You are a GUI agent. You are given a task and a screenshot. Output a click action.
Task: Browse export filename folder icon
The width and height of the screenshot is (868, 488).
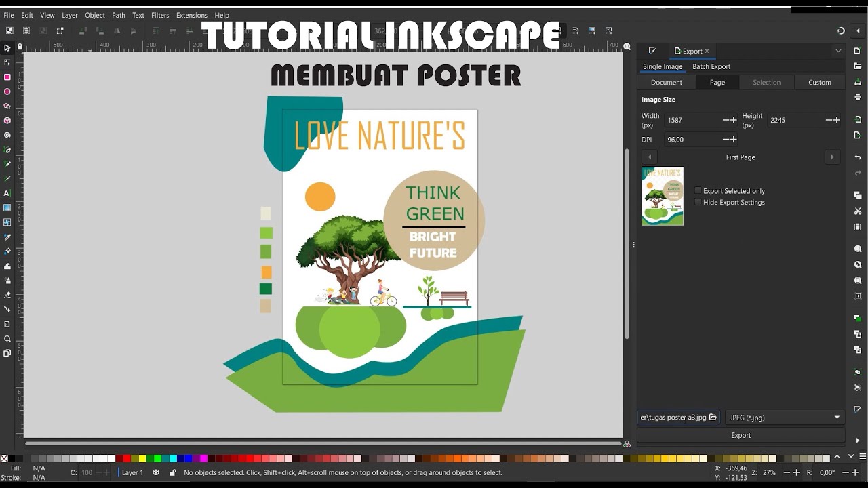pos(713,418)
